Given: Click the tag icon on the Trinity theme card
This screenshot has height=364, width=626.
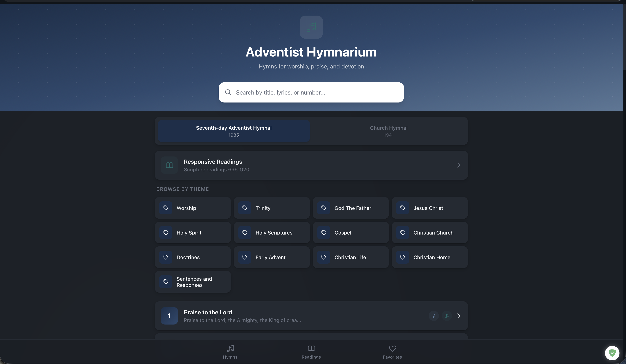Looking at the screenshot, I should click(x=245, y=208).
